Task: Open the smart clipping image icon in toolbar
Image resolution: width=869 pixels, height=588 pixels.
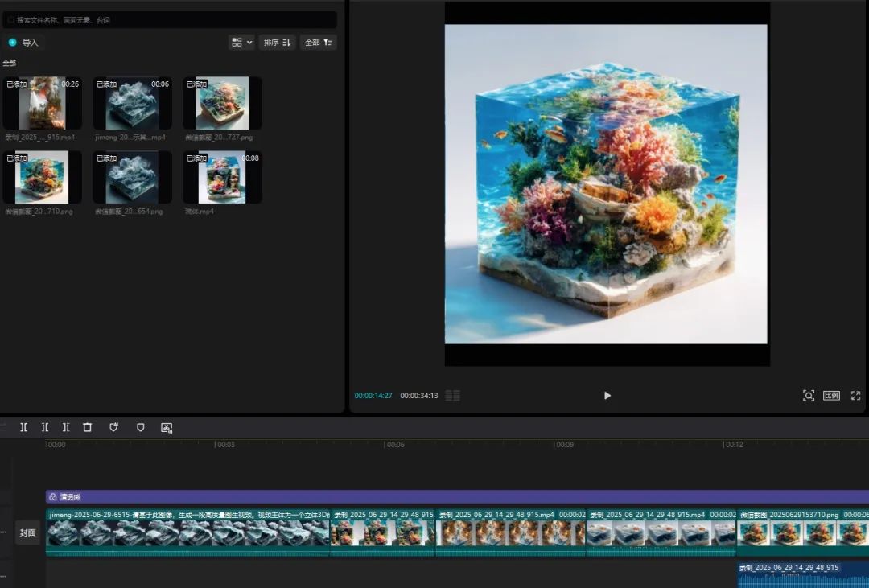Action: [167, 428]
